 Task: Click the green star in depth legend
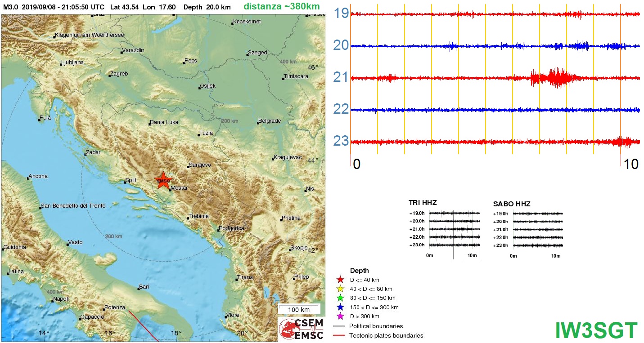coord(340,298)
